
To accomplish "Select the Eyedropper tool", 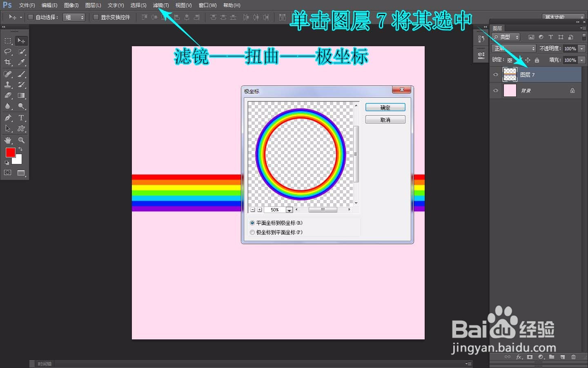I will click(x=21, y=62).
